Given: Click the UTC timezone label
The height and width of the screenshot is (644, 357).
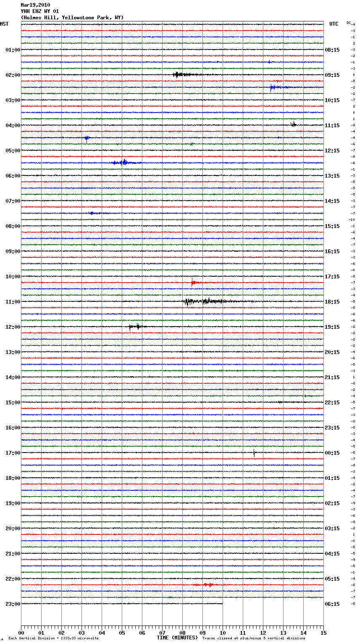Looking at the screenshot, I should coord(334,24).
